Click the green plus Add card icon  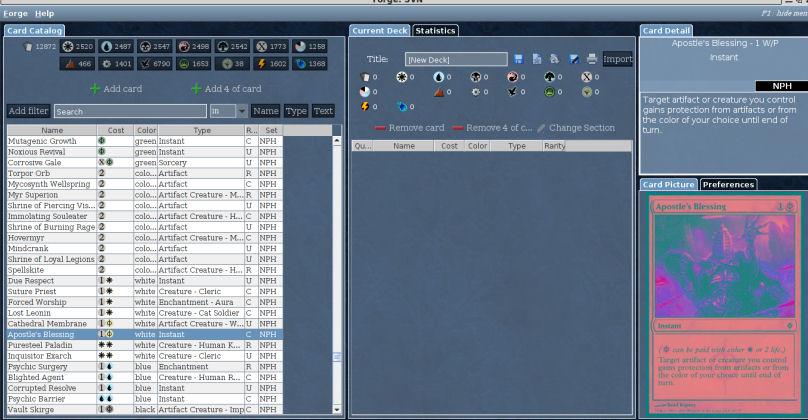96,89
